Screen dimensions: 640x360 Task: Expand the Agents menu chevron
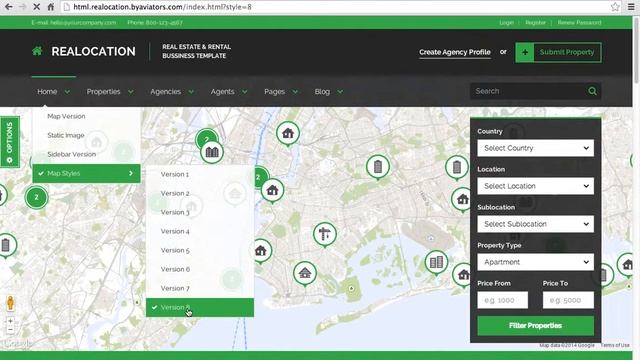tap(244, 92)
